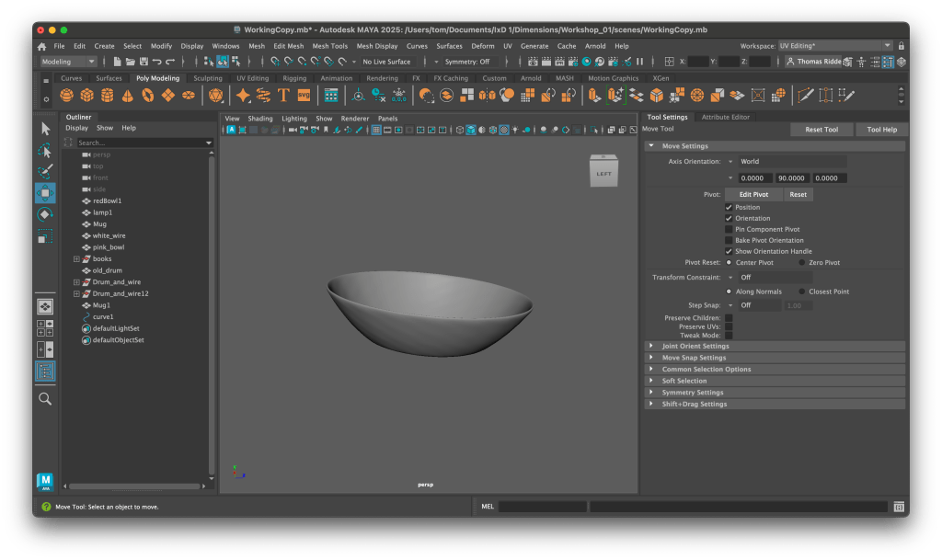Image resolution: width=942 pixels, height=560 pixels.
Task: Create a polygon sphere from the shelf
Action: coord(68,96)
